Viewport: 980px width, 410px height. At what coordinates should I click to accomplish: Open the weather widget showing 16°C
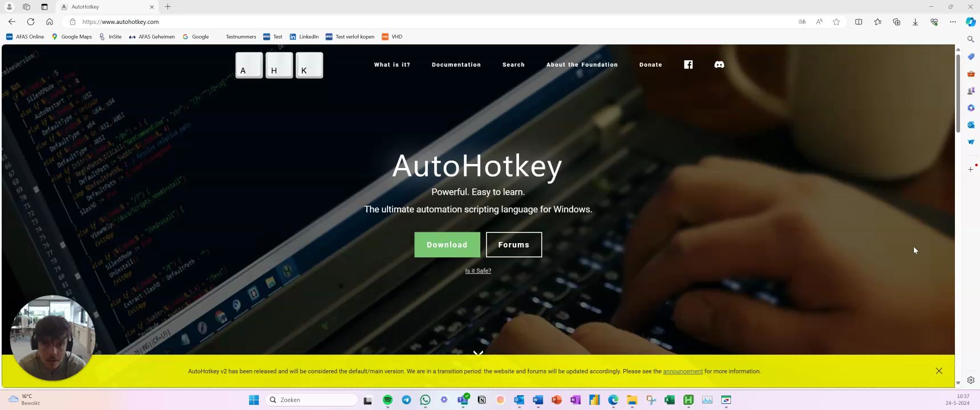click(24, 400)
